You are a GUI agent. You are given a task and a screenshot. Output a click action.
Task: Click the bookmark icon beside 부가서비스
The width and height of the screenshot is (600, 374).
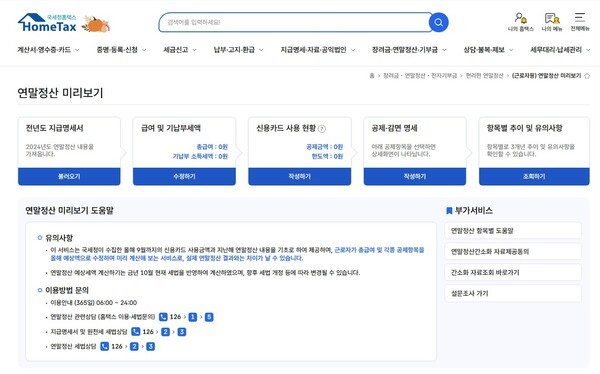[449, 211]
